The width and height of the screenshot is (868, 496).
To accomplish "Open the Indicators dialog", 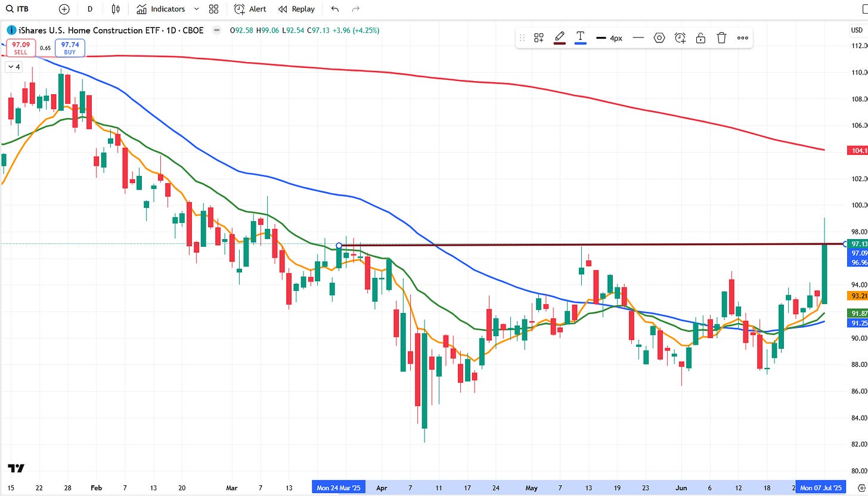I will click(160, 9).
